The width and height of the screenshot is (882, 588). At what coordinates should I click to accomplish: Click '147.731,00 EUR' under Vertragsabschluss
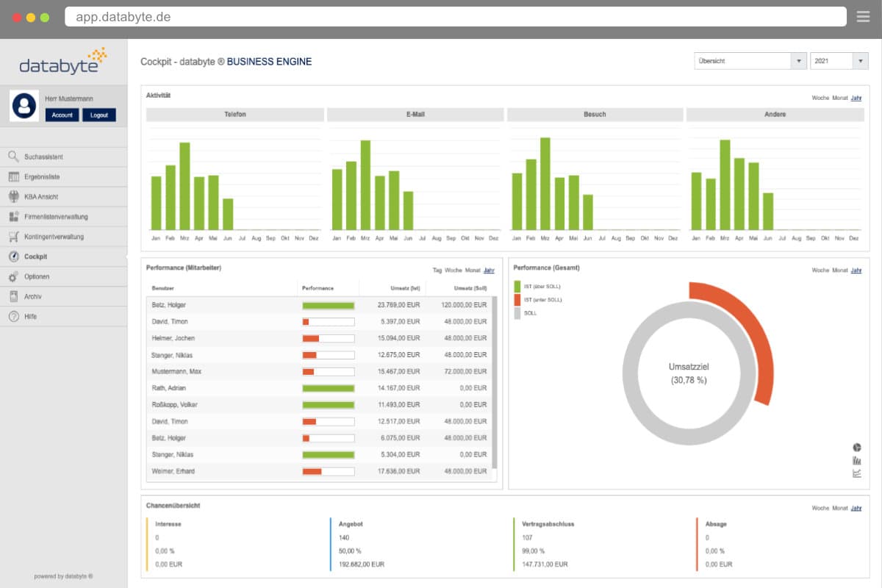tap(544, 564)
